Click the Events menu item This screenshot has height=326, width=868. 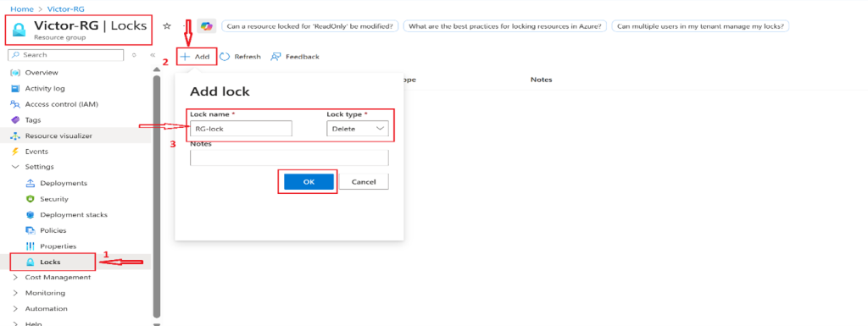click(x=36, y=152)
